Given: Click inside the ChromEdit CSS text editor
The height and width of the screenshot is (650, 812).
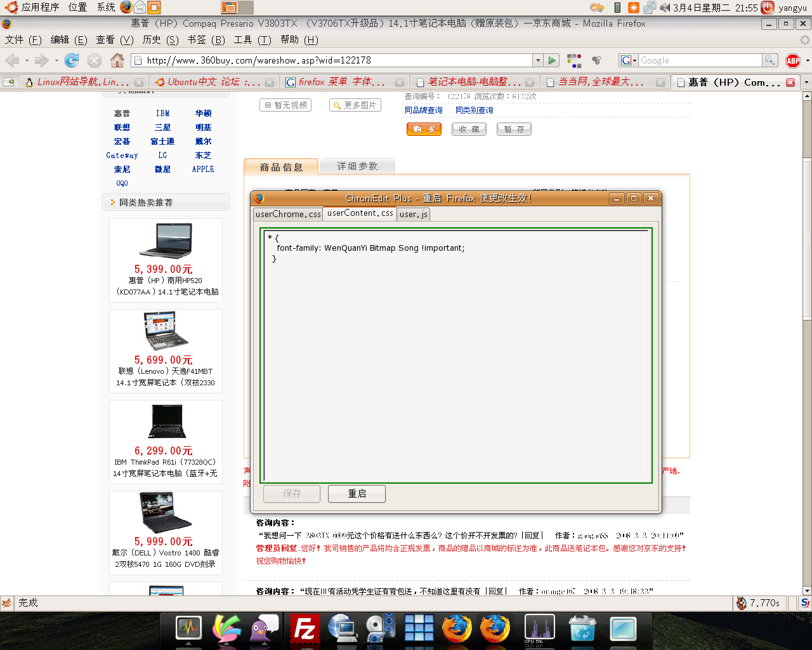Looking at the screenshot, I should click(x=457, y=355).
